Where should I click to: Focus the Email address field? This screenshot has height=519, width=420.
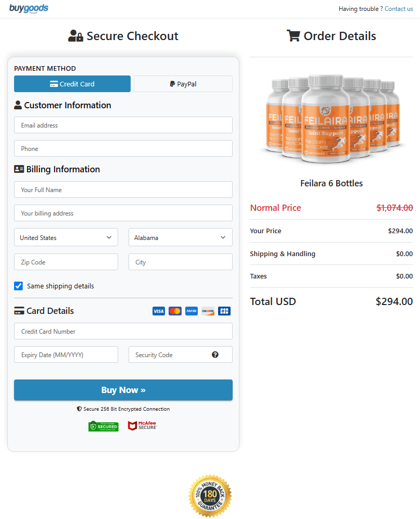coord(123,125)
